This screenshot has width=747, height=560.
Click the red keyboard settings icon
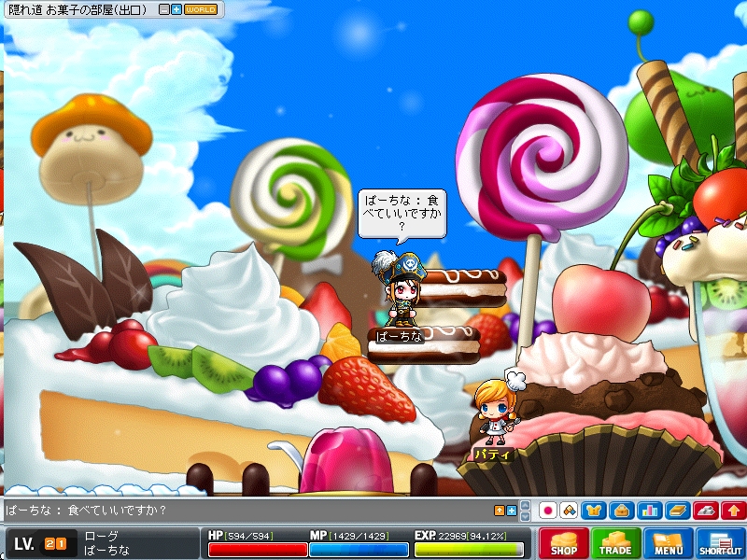tap(706, 511)
